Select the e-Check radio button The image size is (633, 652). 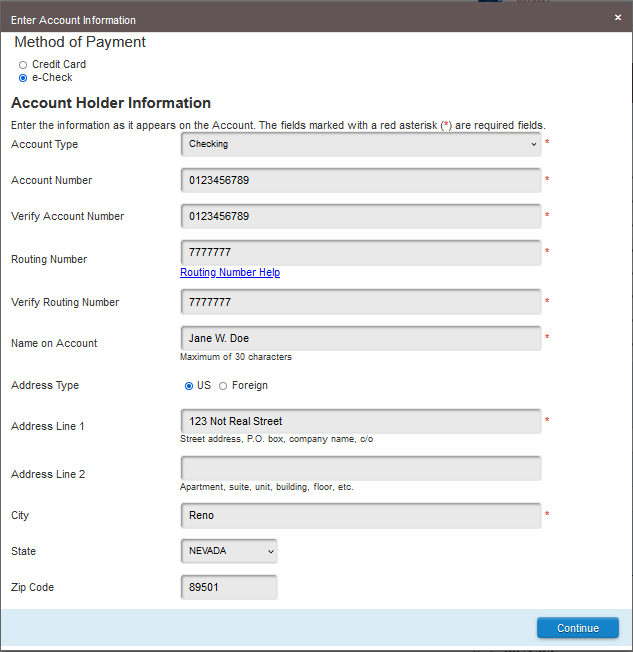(x=23, y=78)
